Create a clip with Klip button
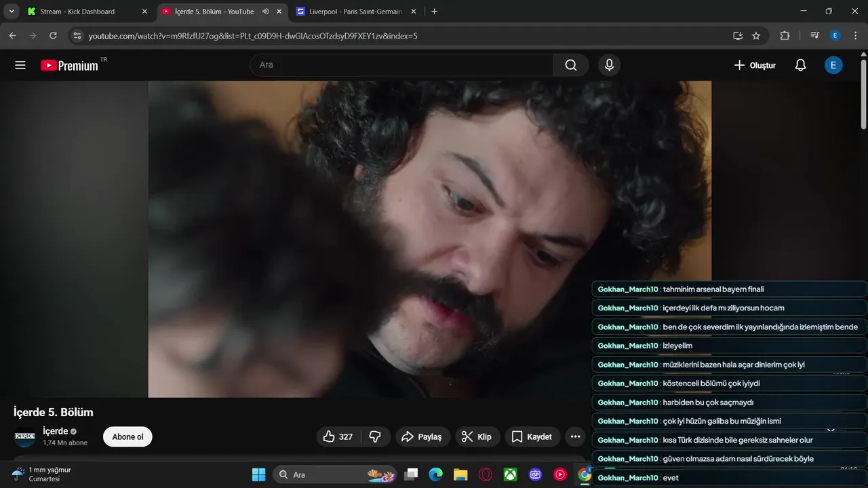 477,436
